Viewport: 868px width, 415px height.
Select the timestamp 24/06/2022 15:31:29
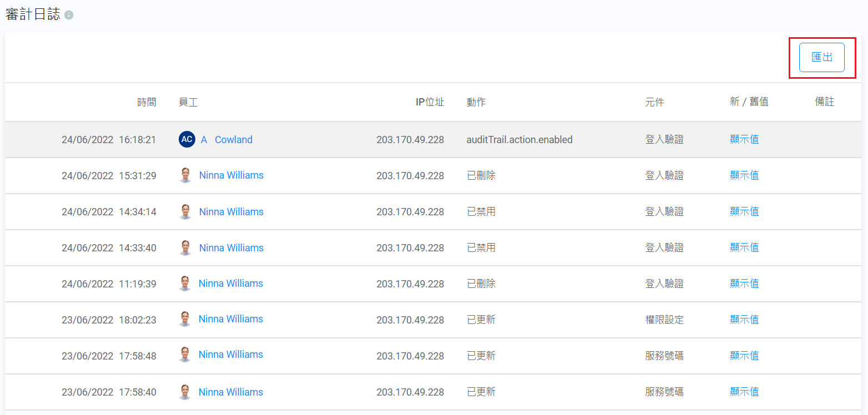(109, 176)
